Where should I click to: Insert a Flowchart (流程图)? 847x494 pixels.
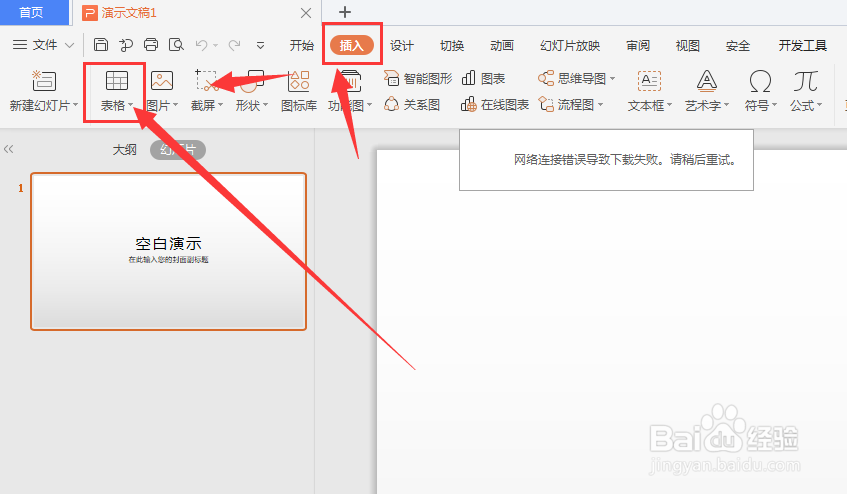pyautogui.click(x=567, y=104)
